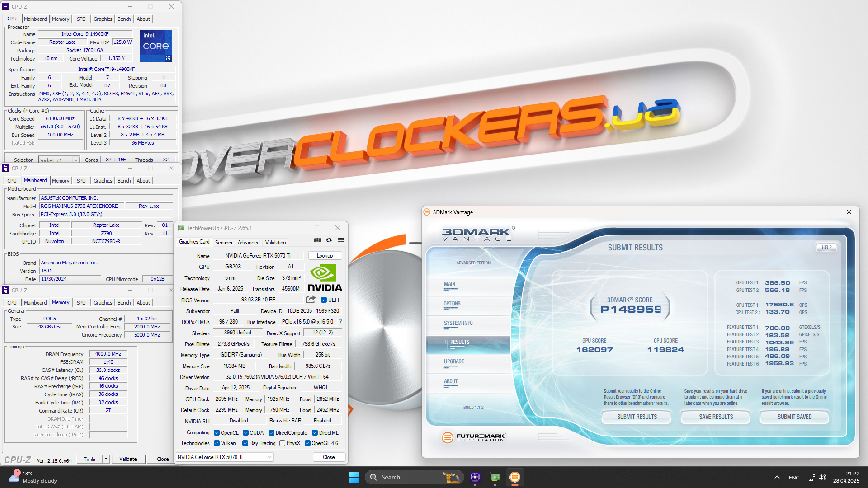The height and width of the screenshot is (488, 868).
Task: Click the GPU-Z refresh icon
Action: 329,240
